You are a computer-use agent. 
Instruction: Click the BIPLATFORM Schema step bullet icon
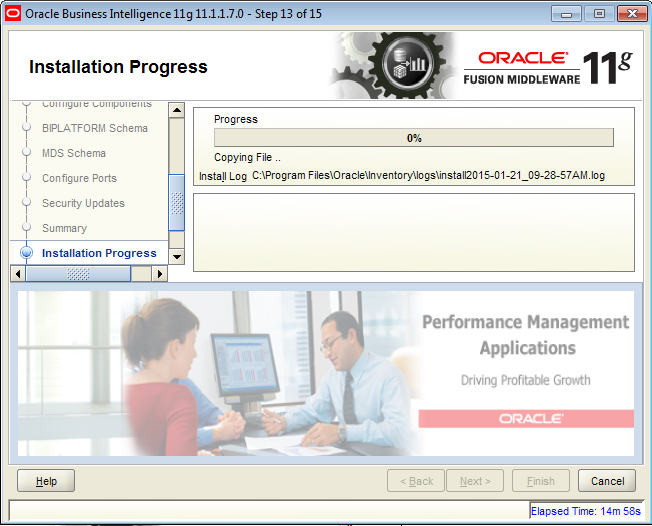[x=27, y=127]
